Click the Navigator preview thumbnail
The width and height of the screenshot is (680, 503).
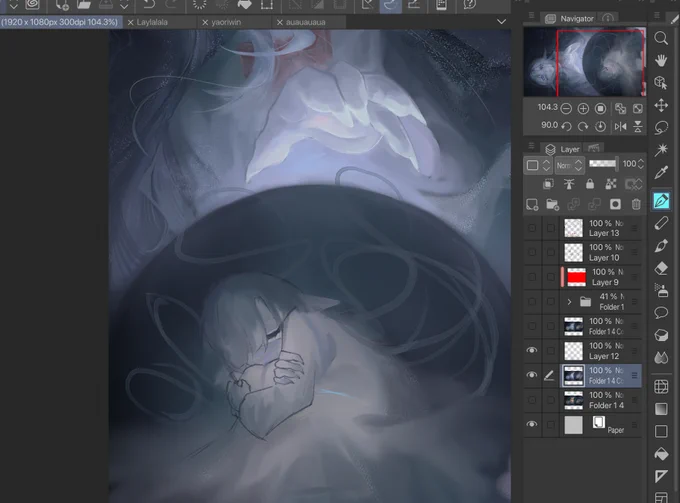tap(585, 62)
